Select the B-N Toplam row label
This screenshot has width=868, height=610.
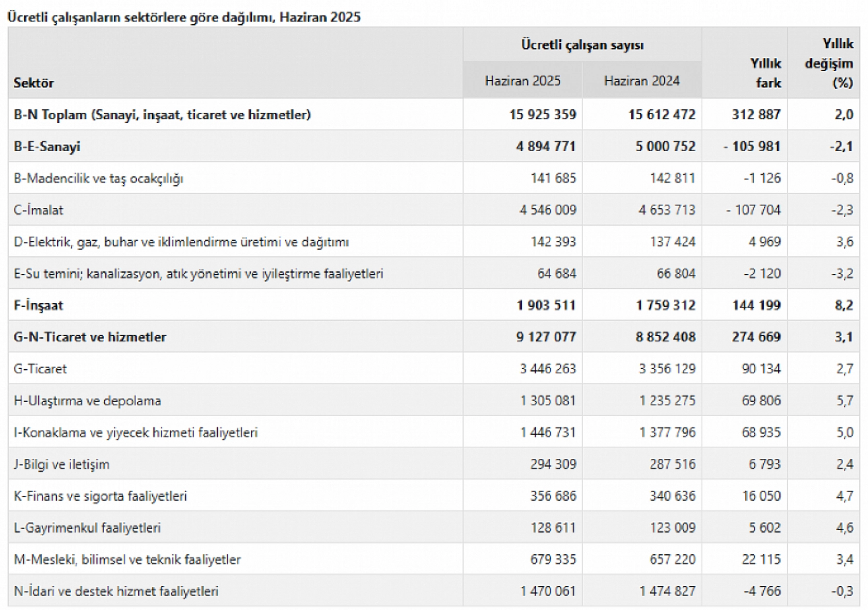[162, 114]
